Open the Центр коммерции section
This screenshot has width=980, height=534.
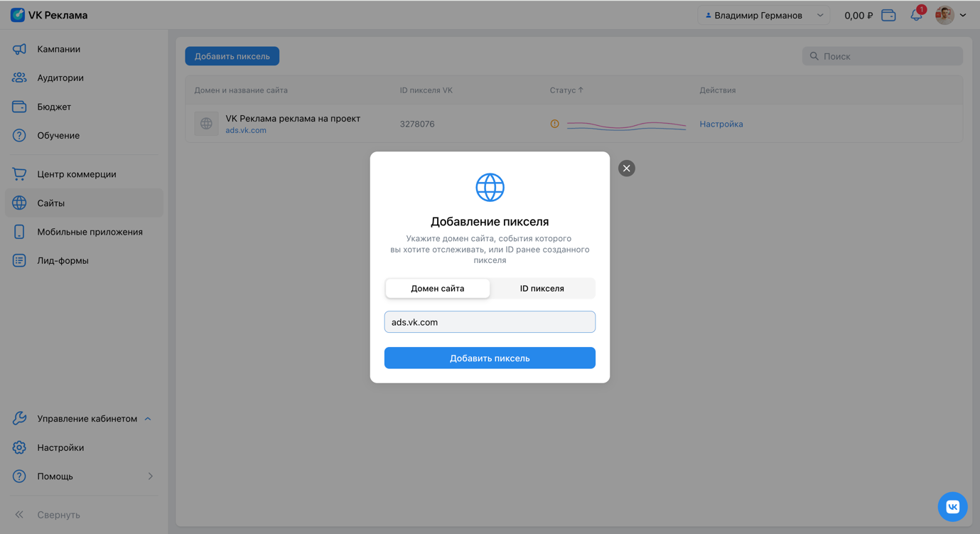click(x=77, y=174)
